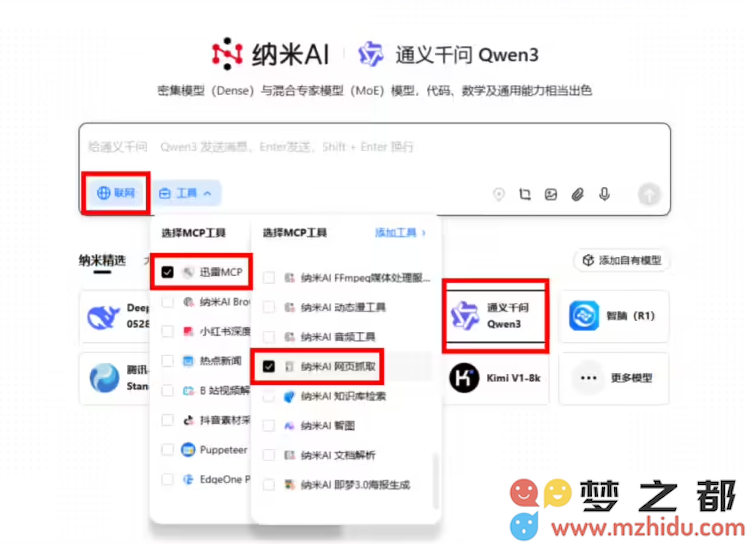Uncheck the 迅雷MCP checkbox
Image resolution: width=747 pixels, height=544 pixels.
pos(167,272)
